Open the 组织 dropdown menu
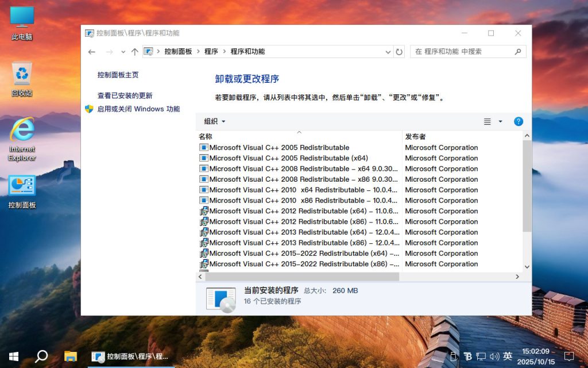 click(213, 121)
